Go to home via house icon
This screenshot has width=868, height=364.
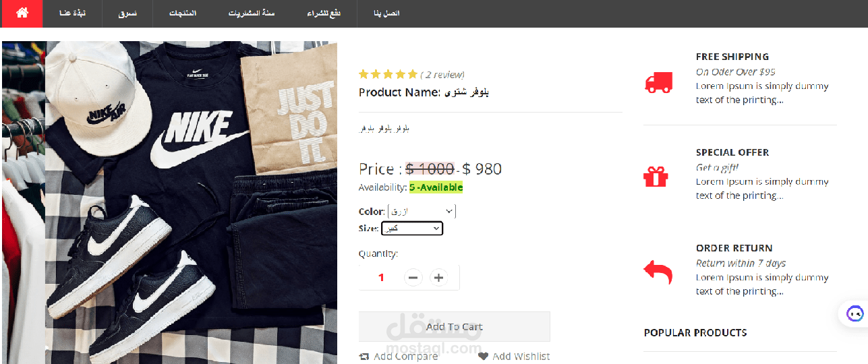22,13
